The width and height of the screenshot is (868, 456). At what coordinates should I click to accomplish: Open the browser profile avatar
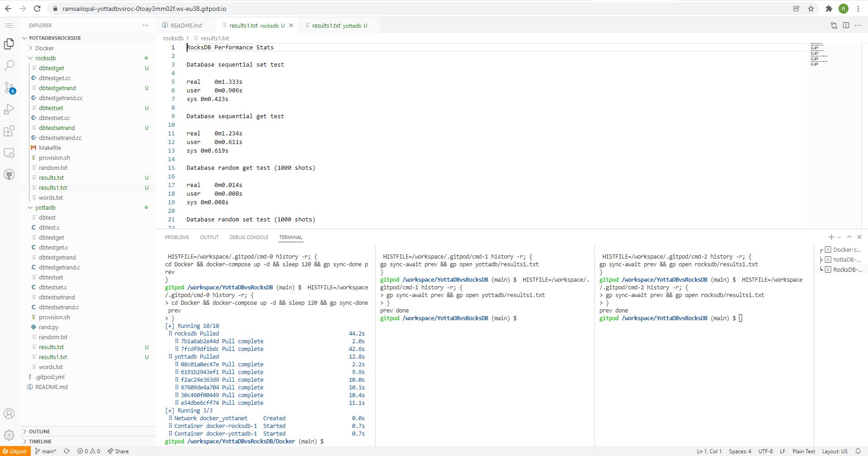844,9
